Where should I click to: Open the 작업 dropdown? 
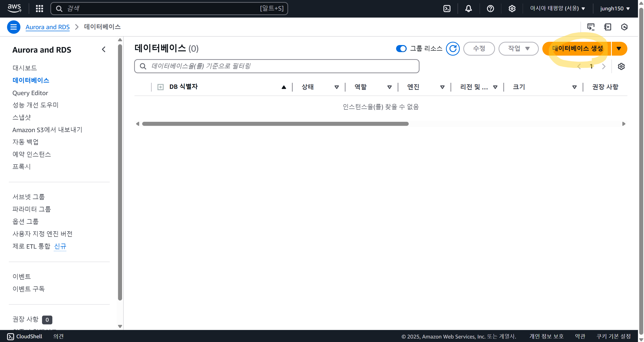[518, 49]
